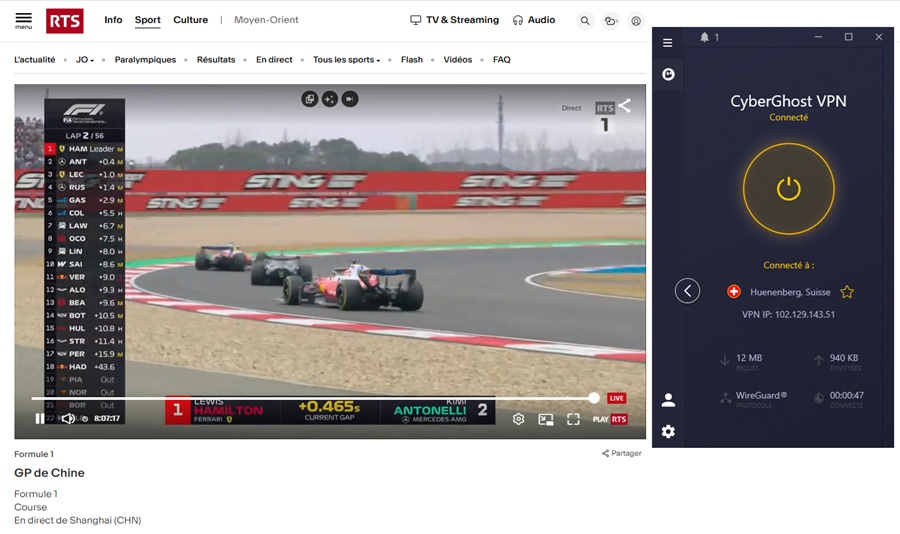Click the 12 MB received stat

tap(748, 358)
